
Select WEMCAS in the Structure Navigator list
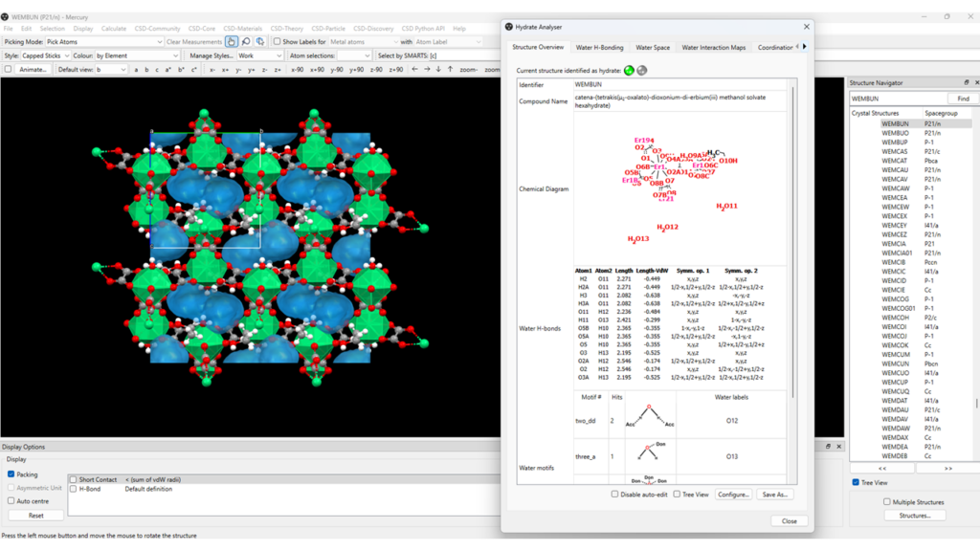(x=895, y=151)
